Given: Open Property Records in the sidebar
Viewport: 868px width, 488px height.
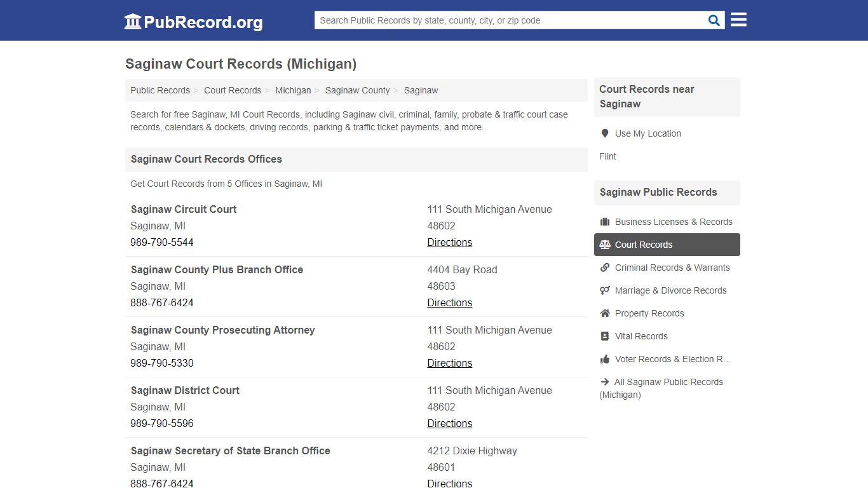Looking at the screenshot, I should [x=649, y=313].
